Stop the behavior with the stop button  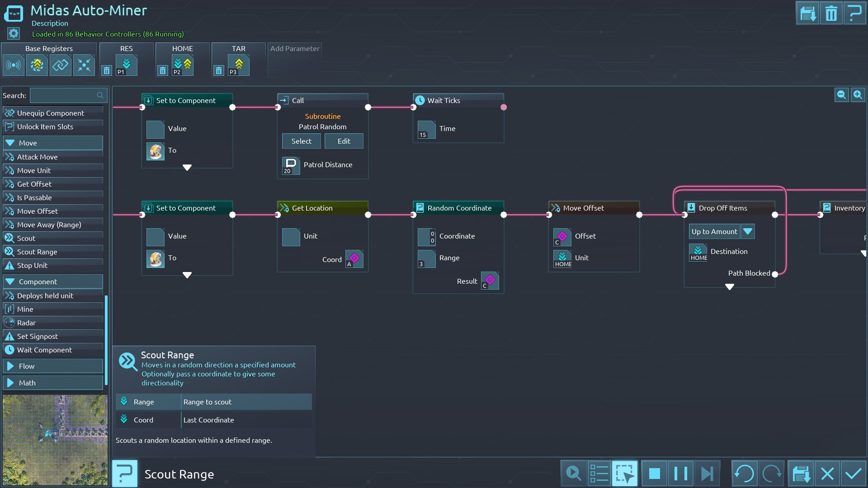click(x=654, y=474)
